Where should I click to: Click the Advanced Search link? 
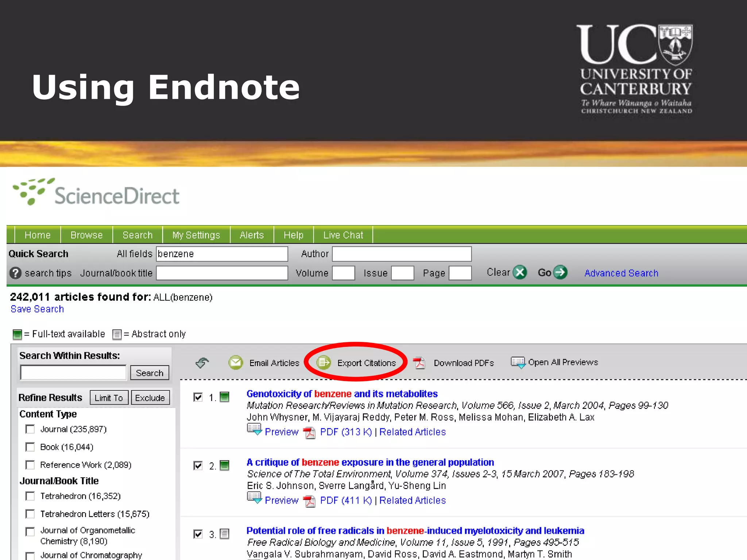click(x=622, y=273)
